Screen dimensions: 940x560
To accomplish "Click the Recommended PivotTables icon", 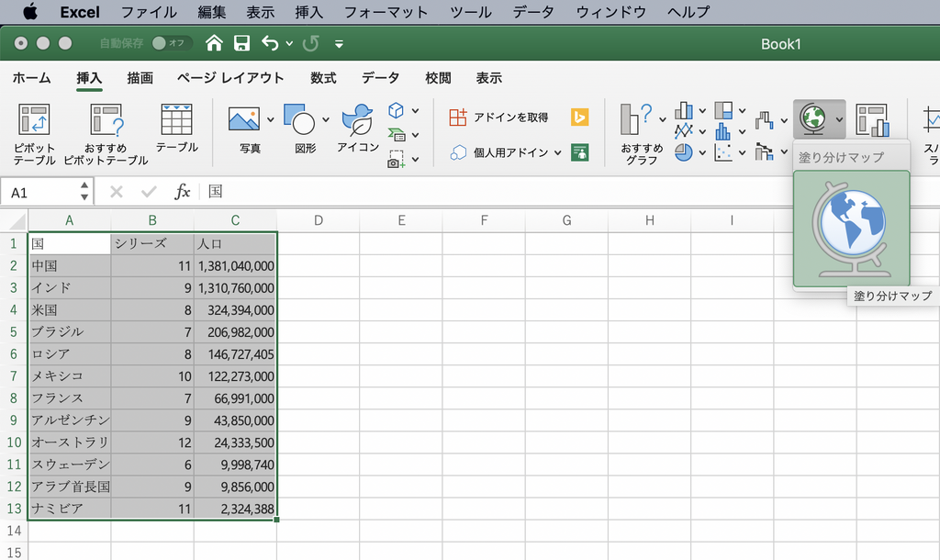I will pyautogui.click(x=106, y=121).
